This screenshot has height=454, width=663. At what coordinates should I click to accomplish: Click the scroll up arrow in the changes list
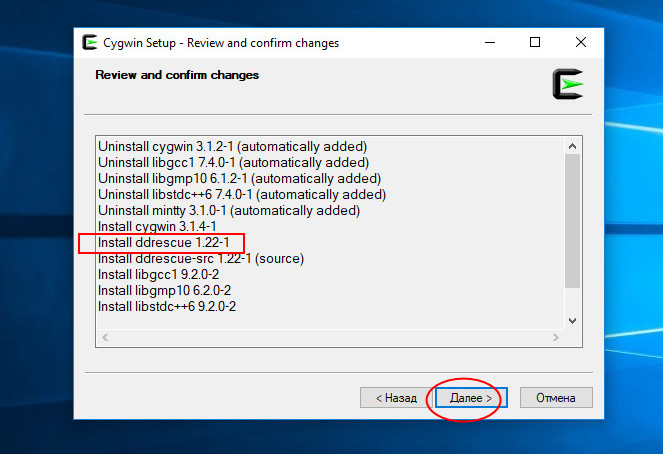[573, 146]
